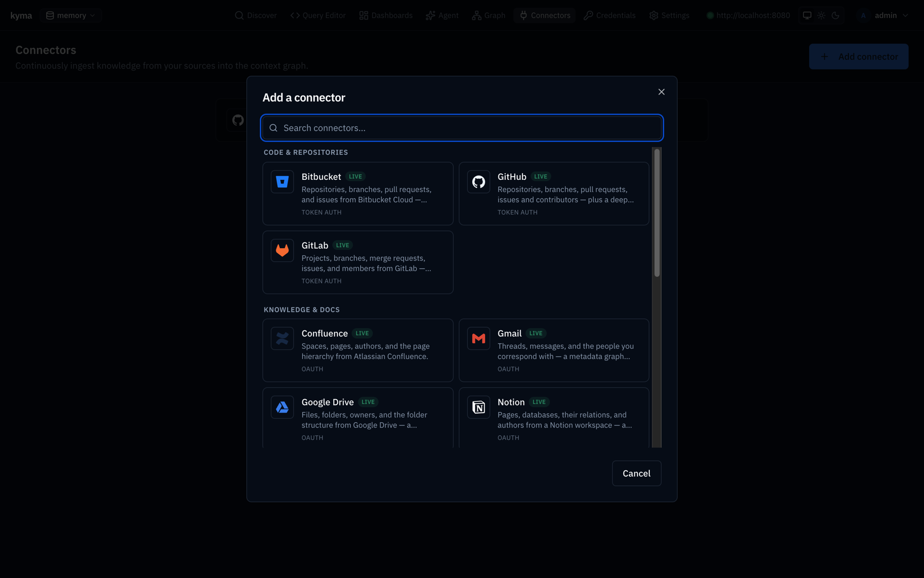Click the green server status dot
This screenshot has height=578, width=924.
coord(710,15)
